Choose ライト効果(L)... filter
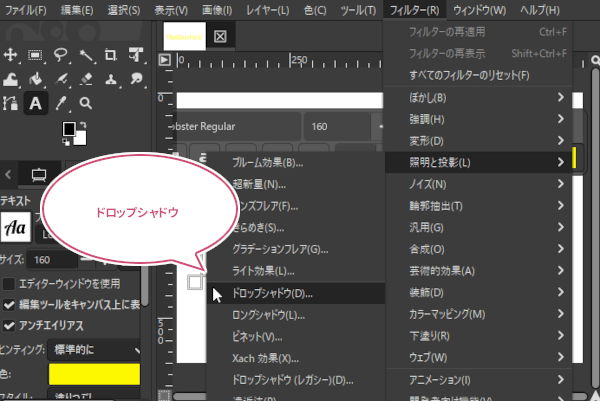 [x=296, y=271]
